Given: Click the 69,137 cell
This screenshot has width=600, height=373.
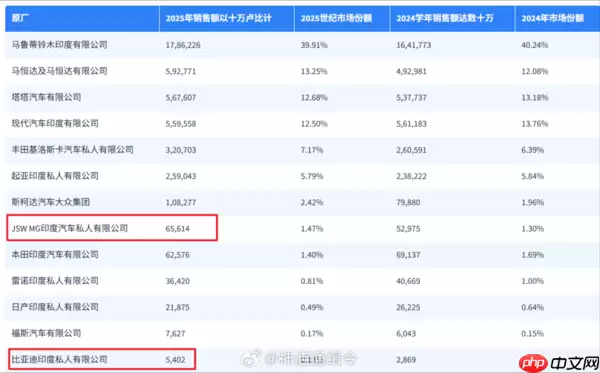Looking at the screenshot, I should pos(408,255).
